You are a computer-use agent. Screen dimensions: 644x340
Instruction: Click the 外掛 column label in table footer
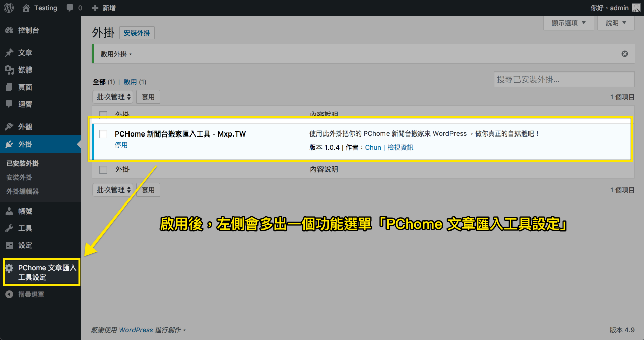122,169
